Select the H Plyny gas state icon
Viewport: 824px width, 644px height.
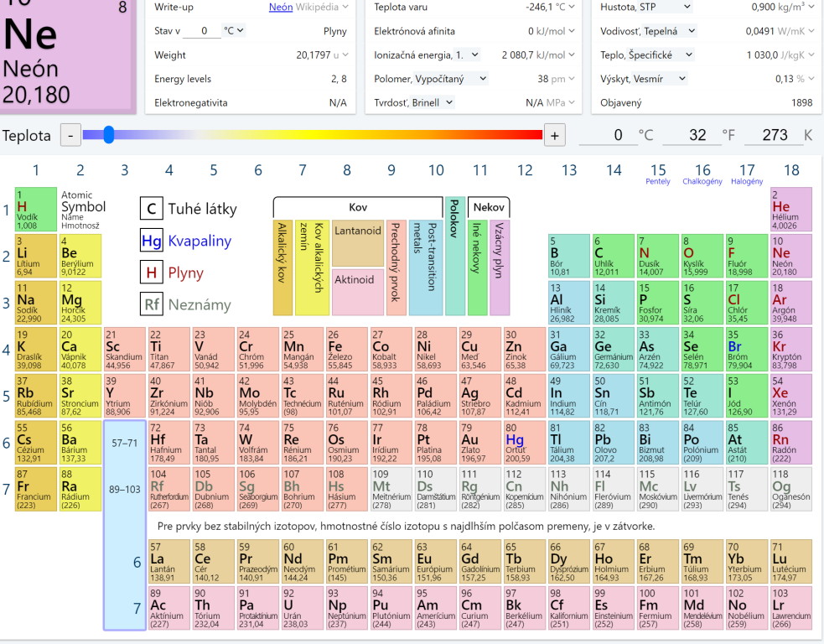point(152,273)
